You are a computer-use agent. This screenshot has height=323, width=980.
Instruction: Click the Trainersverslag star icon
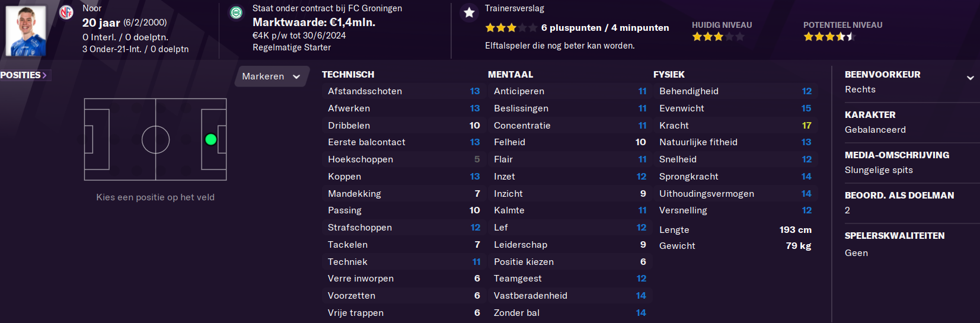[x=469, y=12]
